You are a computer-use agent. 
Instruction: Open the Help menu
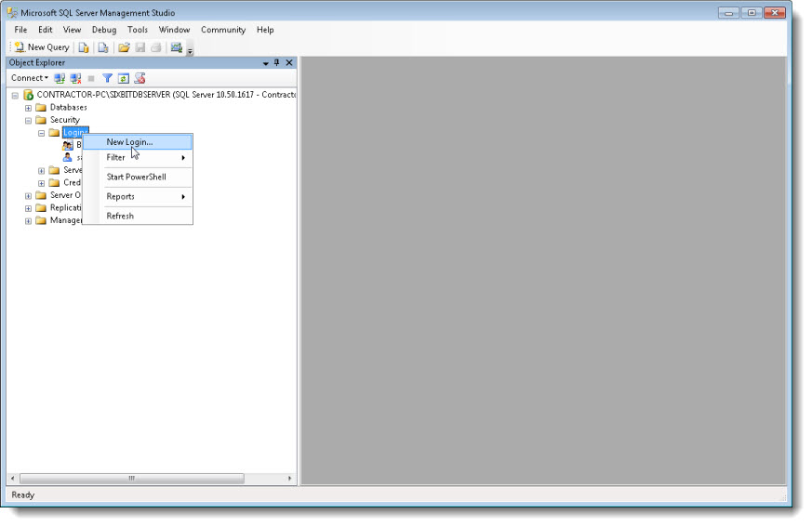(265, 30)
